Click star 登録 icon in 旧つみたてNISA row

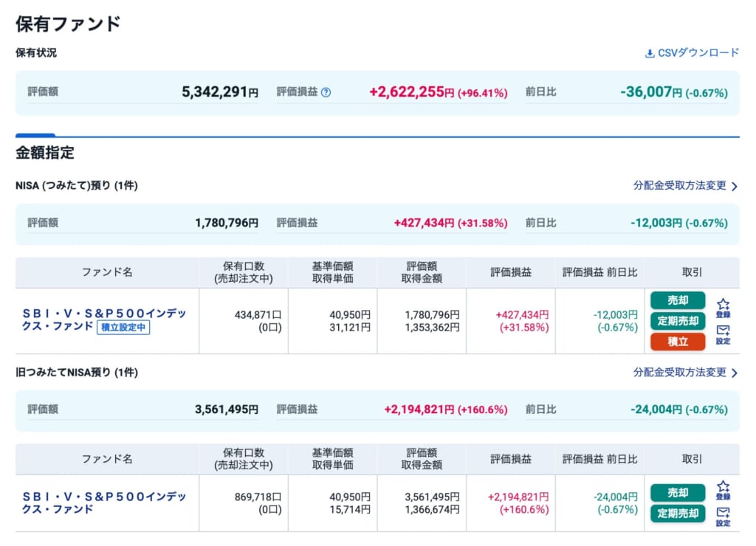[723, 491]
